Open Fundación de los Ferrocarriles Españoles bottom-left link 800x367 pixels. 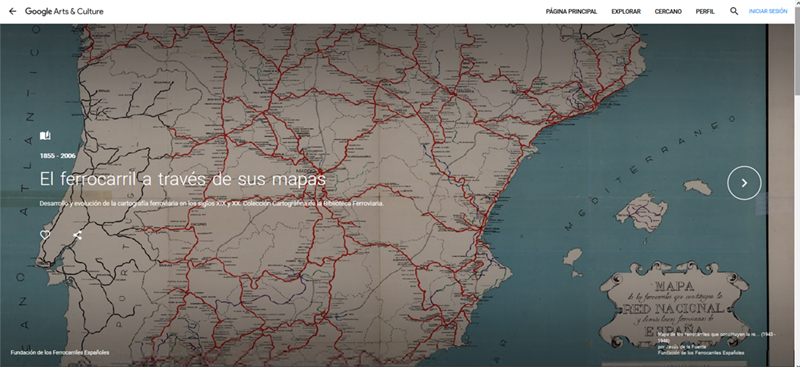(x=60, y=353)
